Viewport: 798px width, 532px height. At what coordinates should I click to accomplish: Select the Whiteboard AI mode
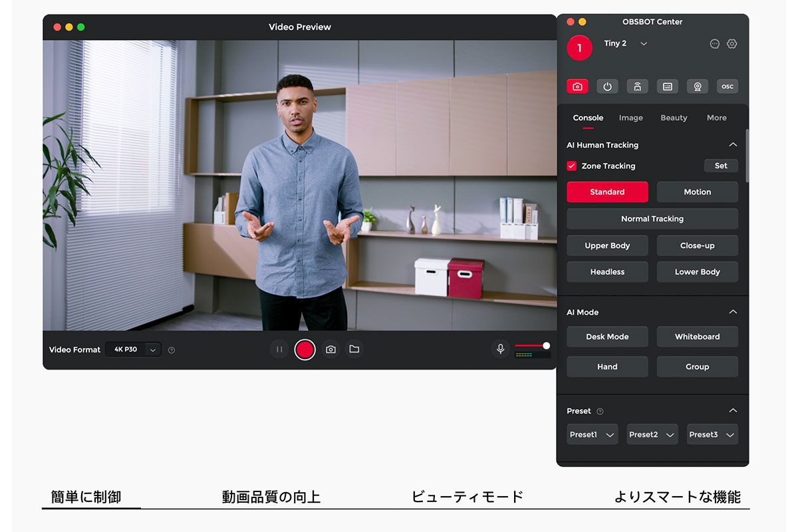tap(697, 336)
